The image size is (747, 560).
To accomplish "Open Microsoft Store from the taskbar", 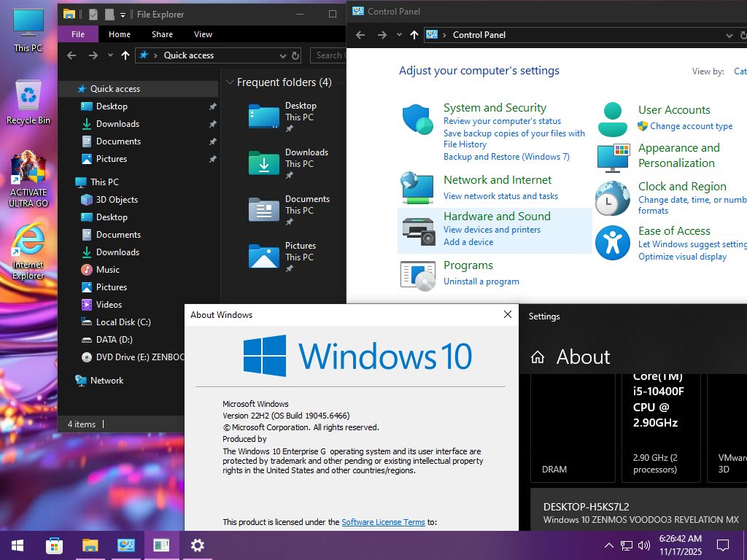I will (54, 545).
